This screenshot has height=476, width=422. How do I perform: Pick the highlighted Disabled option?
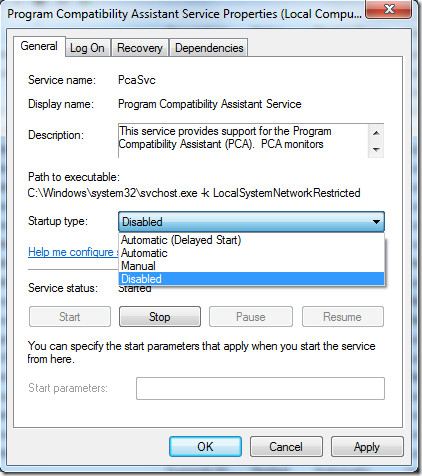[251, 279]
